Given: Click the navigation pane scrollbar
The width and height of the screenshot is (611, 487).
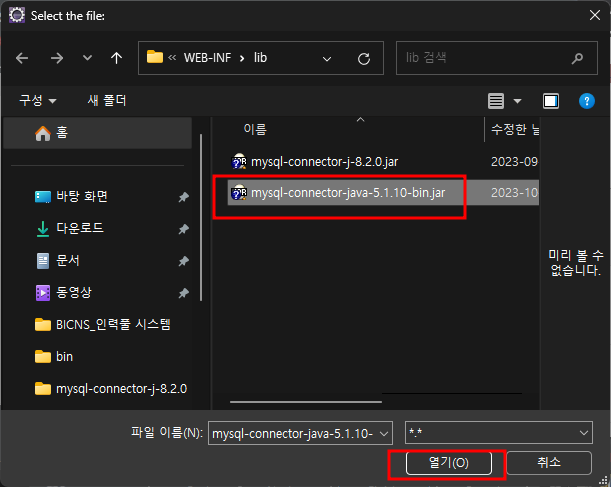Looking at the screenshot, I should coord(201,217).
